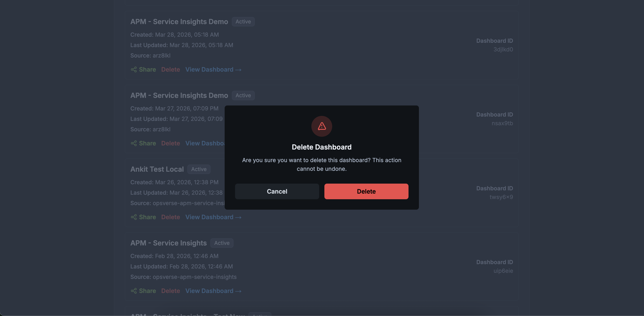Click the Share icon on first APM Demo card

(134, 69)
